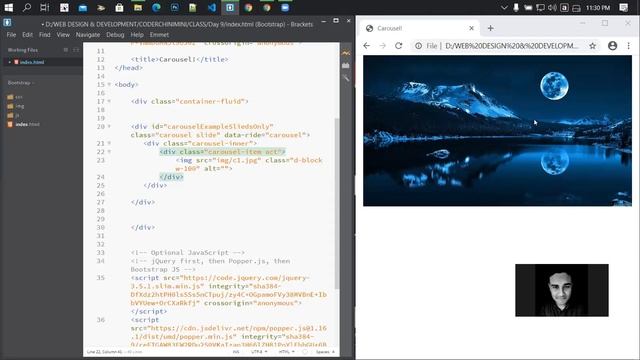Click the webcam video thumbnail overlay
This screenshot has height=360, width=640.
pyautogui.click(x=562, y=290)
